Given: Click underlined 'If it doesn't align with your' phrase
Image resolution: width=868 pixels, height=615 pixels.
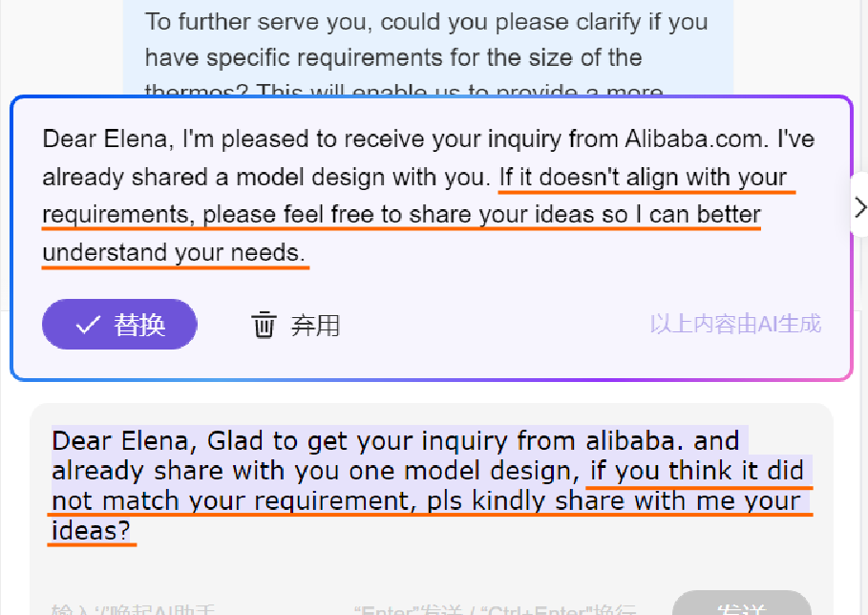Looking at the screenshot, I should point(643,178).
